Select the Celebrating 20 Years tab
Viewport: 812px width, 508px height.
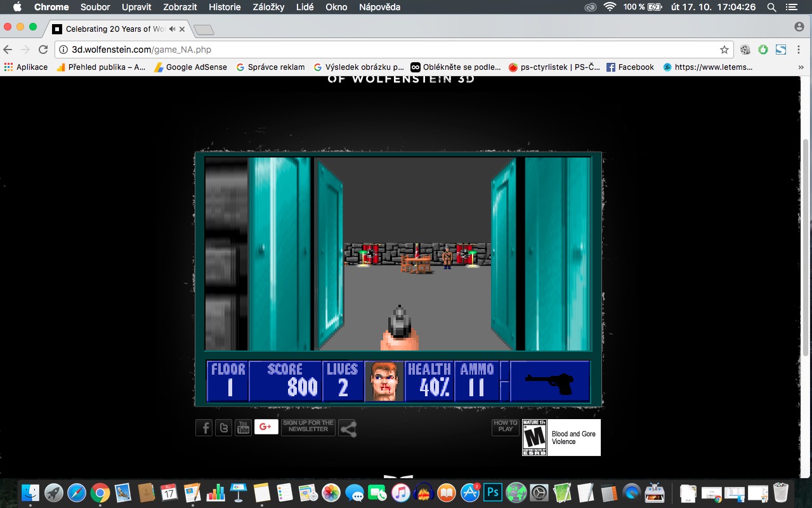[x=118, y=29]
